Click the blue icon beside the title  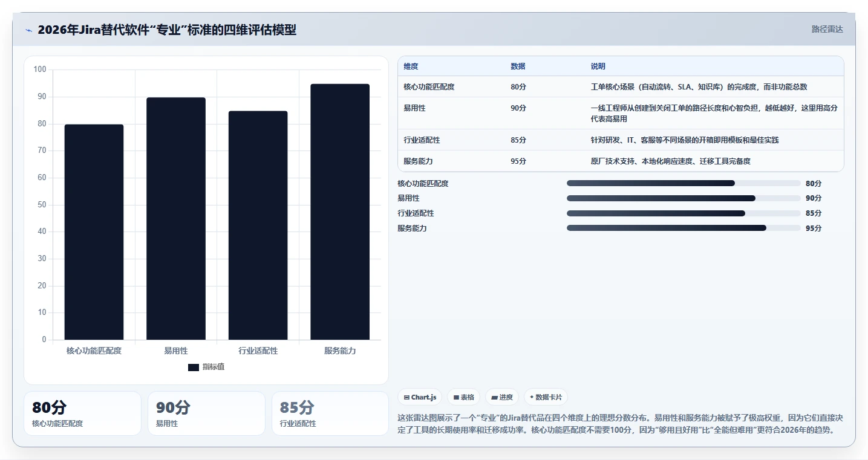pyautogui.click(x=28, y=30)
